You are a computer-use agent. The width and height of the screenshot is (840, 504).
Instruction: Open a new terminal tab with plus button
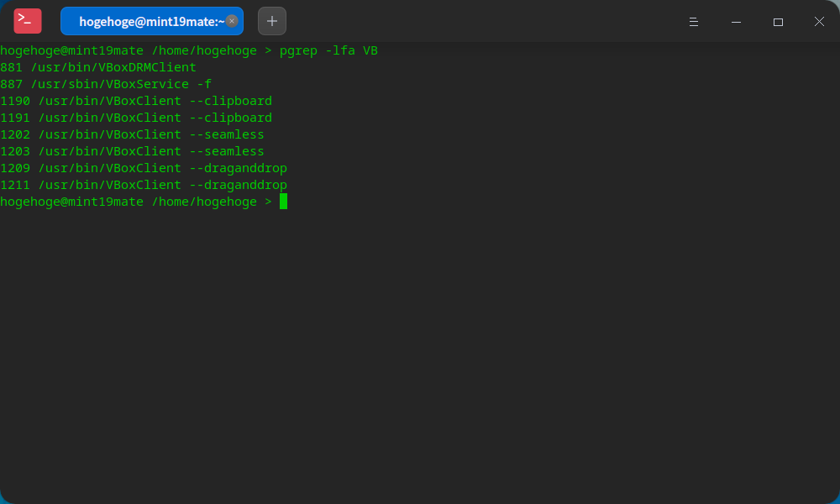coord(272,22)
